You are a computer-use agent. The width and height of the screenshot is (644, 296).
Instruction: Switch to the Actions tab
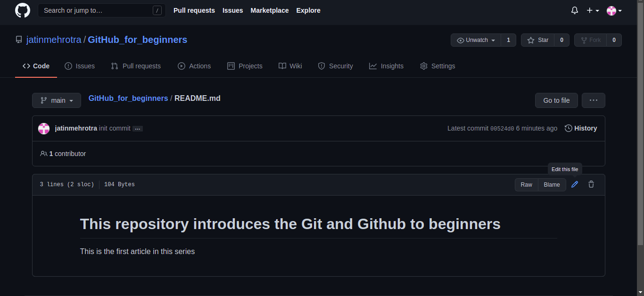tap(194, 66)
